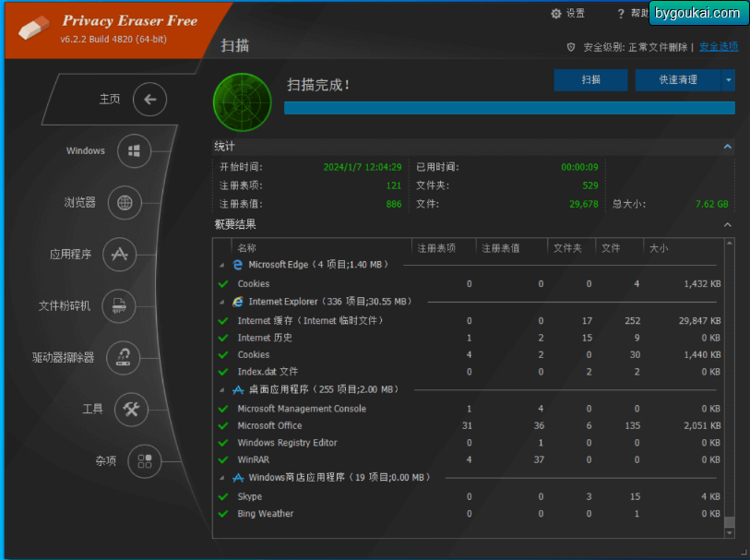
Task: Toggle the checkmark for Microsoft Office
Action: tap(223, 425)
